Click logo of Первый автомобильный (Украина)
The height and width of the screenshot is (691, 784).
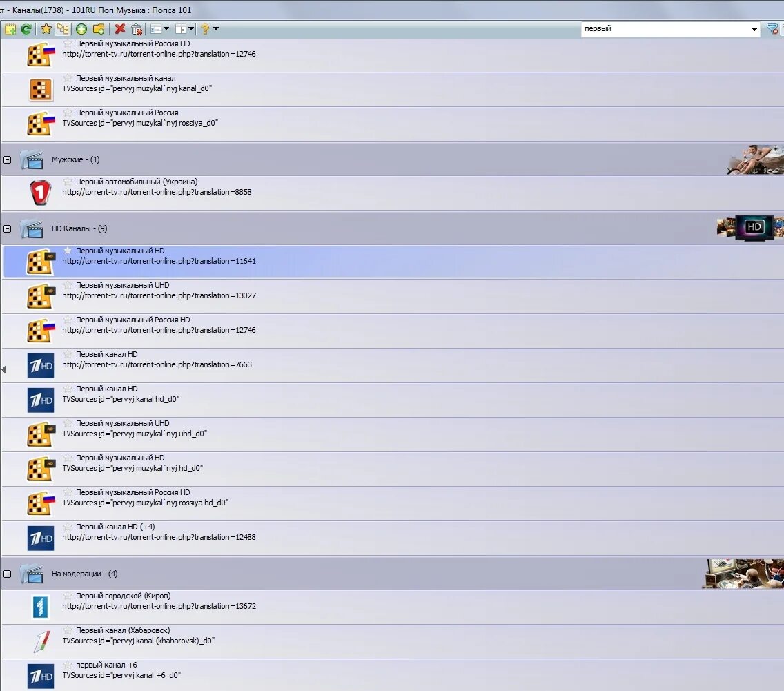coord(41,193)
